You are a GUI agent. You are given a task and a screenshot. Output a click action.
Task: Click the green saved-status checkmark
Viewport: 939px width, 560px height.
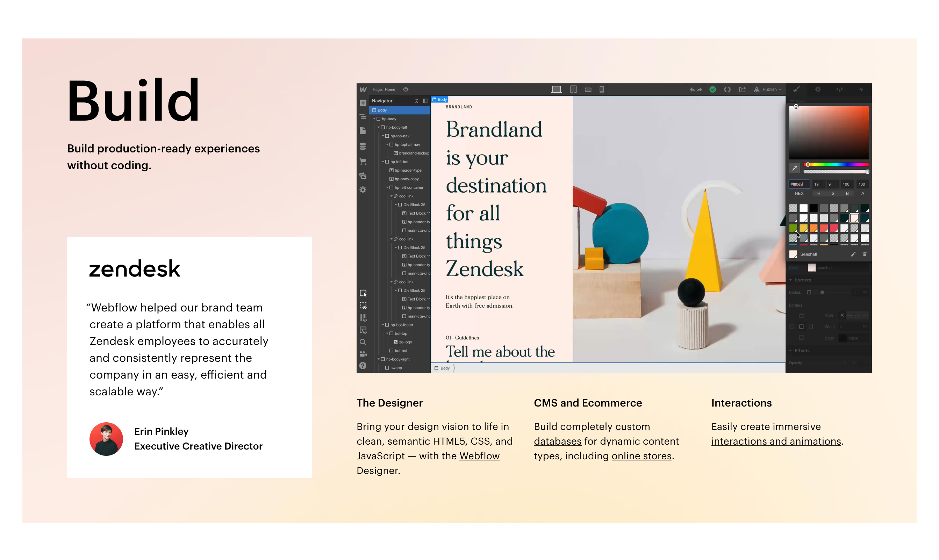point(712,89)
